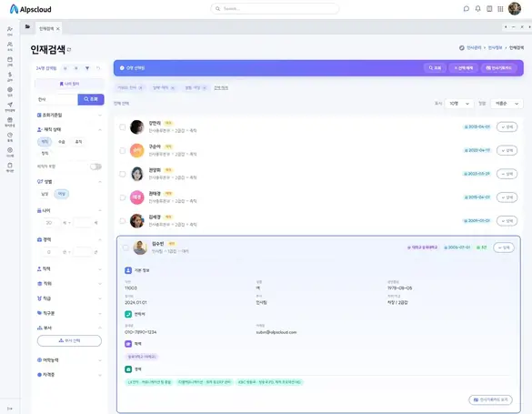Open the sort order dropdown

pyautogui.click(x=507, y=104)
